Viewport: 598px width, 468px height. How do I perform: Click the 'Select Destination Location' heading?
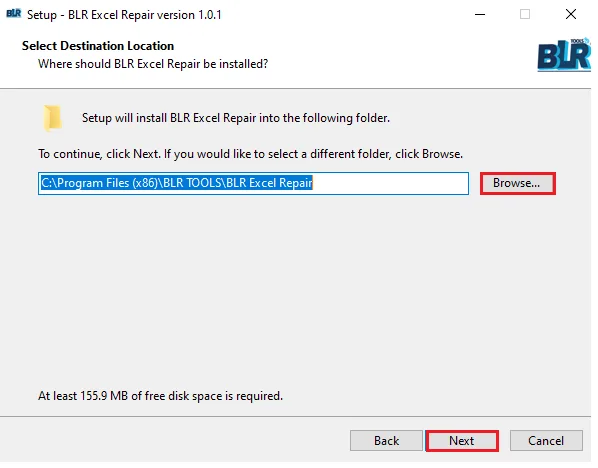point(98,46)
